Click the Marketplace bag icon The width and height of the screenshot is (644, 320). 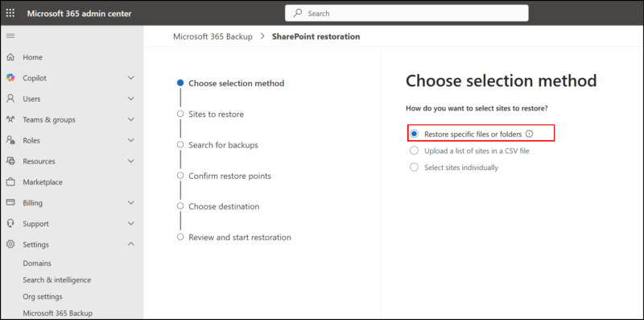pyautogui.click(x=10, y=182)
